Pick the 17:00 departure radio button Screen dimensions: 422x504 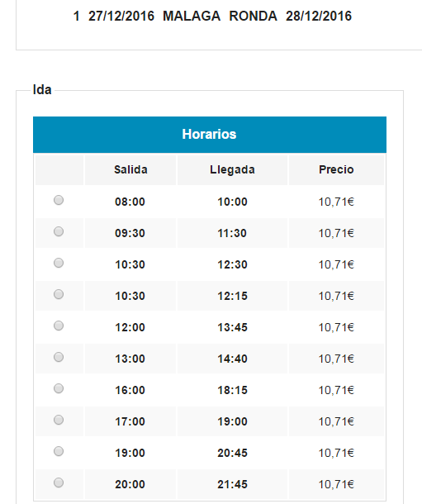pos(59,420)
